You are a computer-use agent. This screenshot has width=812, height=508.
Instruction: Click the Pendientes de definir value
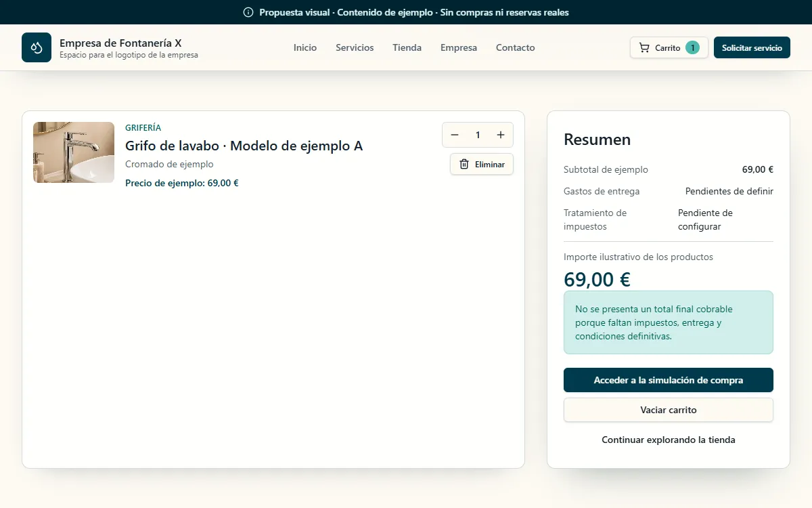[729, 191]
